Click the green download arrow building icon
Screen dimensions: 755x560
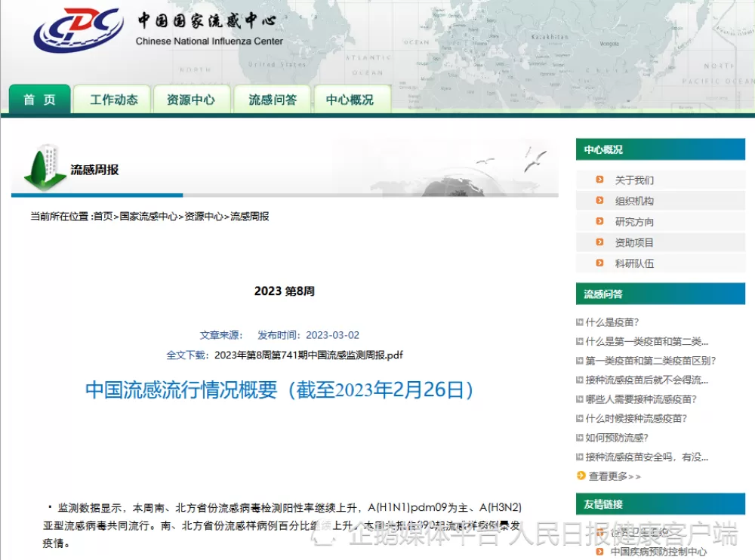pyautogui.click(x=45, y=168)
